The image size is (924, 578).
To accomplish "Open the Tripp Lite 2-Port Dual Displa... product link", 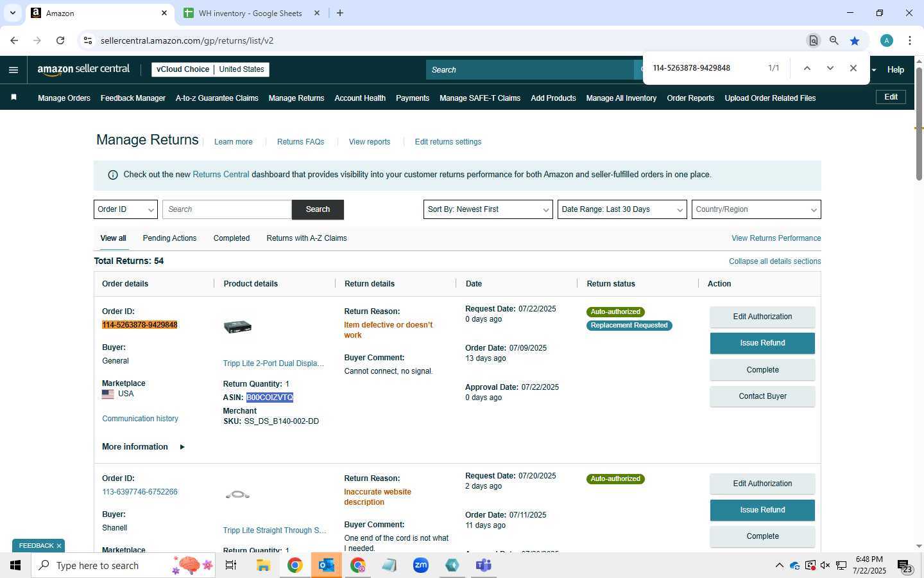I will point(273,363).
